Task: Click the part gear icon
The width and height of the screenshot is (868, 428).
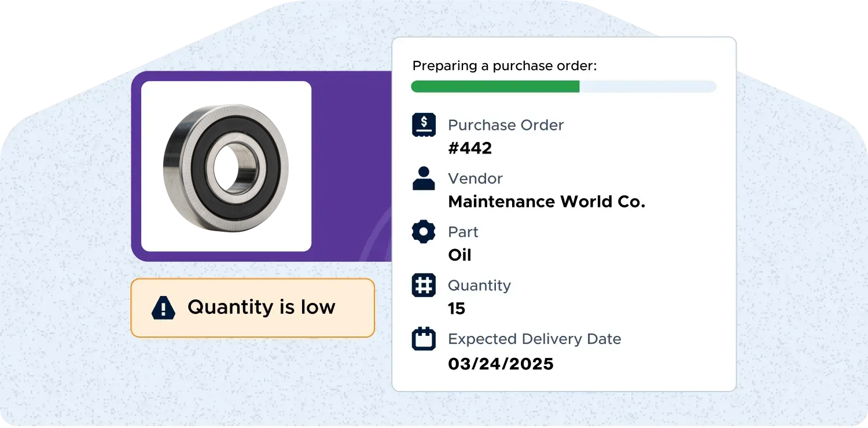Action: 424,232
